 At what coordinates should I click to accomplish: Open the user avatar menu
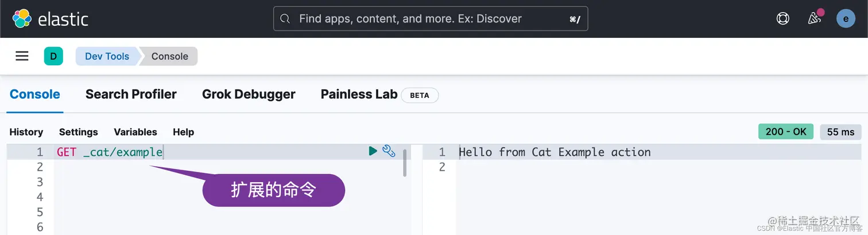coord(846,19)
